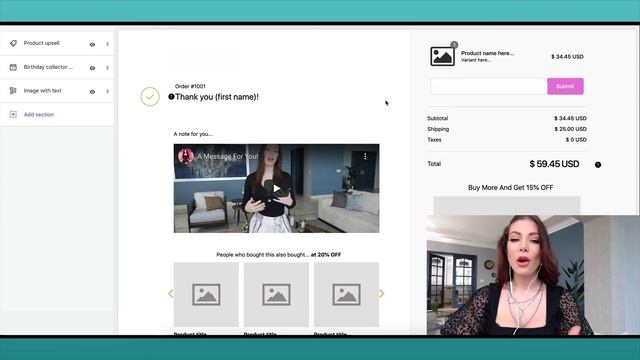The width and height of the screenshot is (640, 360).
Task: Click the Product upsell tag icon
Action: [x=13, y=43]
